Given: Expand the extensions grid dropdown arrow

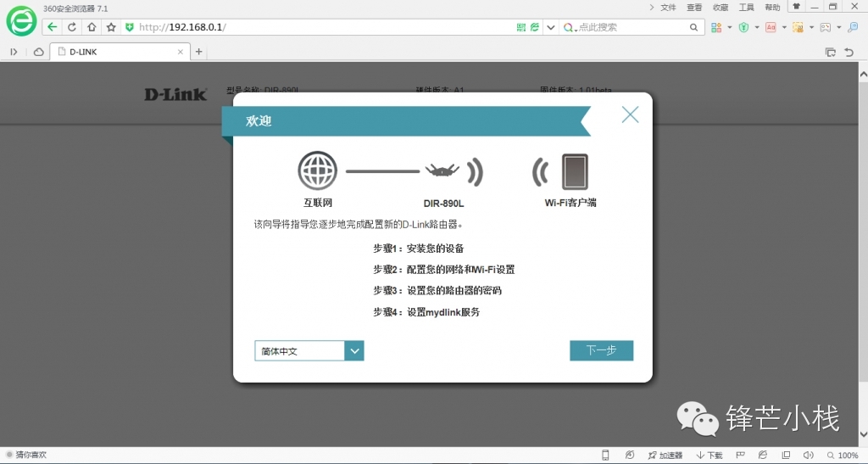Looking at the screenshot, I should [x=730, y=27].
